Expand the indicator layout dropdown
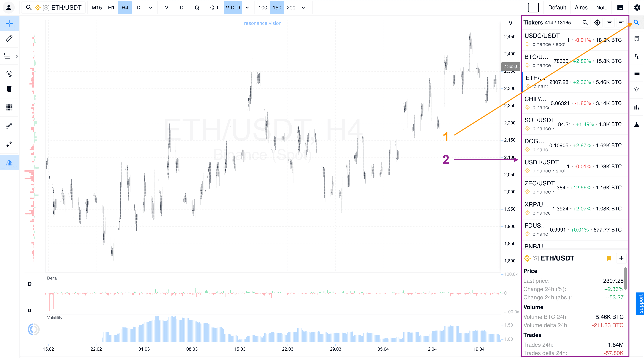Image resolution: width=644 pixels, height=358 pixels. (247, 8)
